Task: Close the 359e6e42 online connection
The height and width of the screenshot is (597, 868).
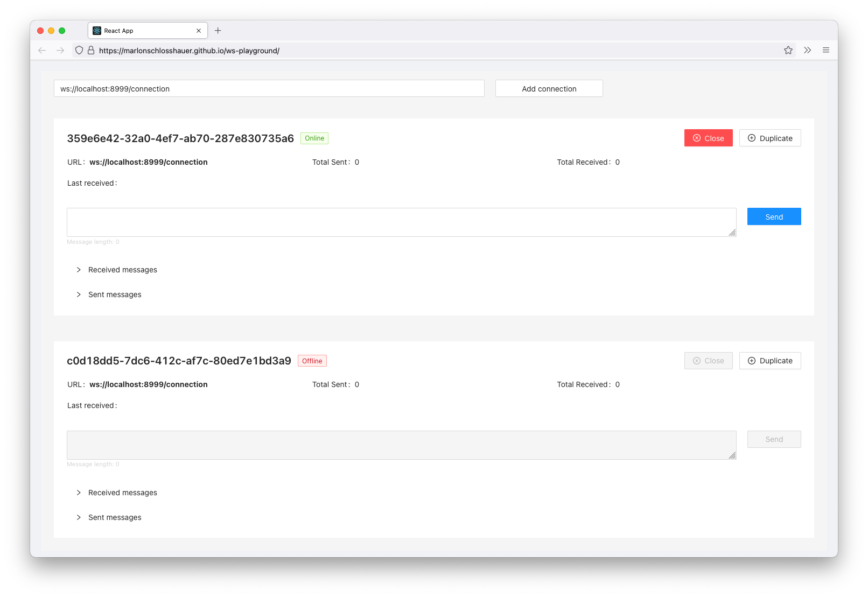Action: (709, 138)
